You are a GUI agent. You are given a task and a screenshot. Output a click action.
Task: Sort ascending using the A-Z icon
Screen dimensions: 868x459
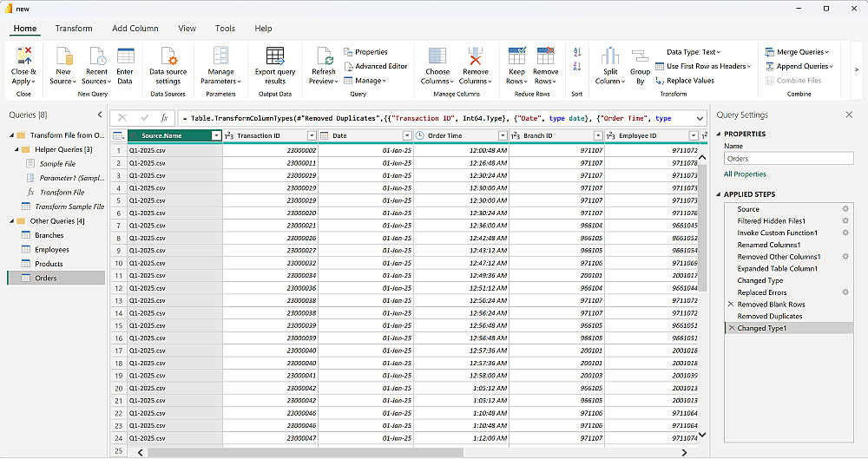pyautogui.click(x=577, y=53)
